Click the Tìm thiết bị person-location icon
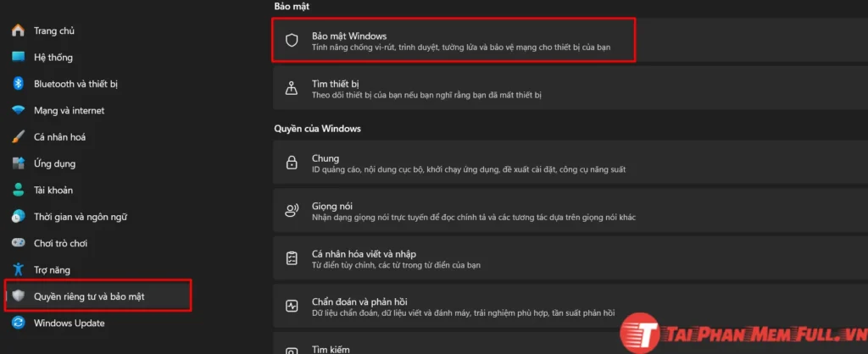The height and width of the screenshot is (354, 868). [292, 89]
